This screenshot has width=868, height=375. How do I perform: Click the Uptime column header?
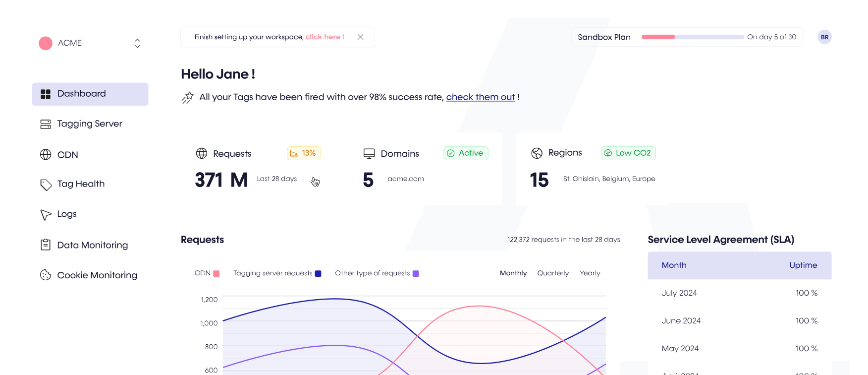[803, 265]
